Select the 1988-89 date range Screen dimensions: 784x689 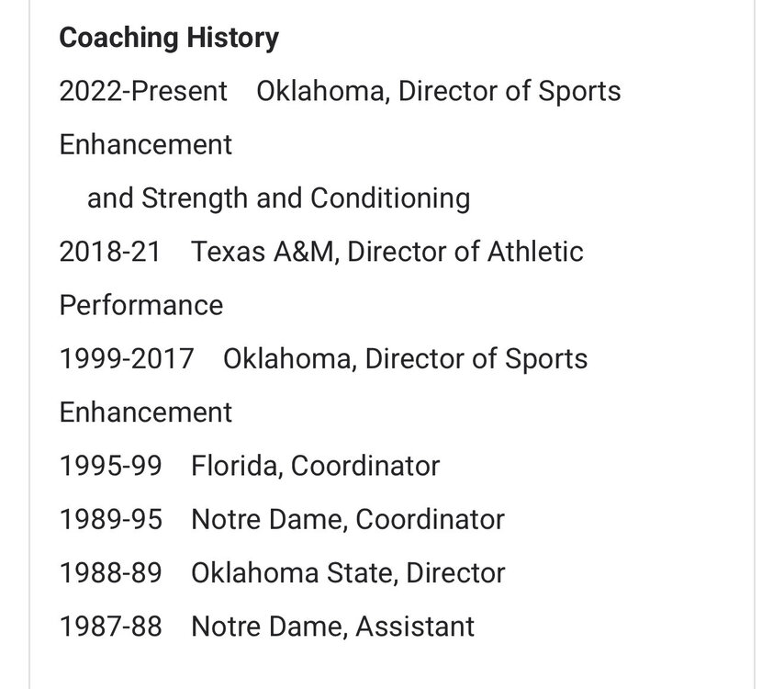coord(110,572)
